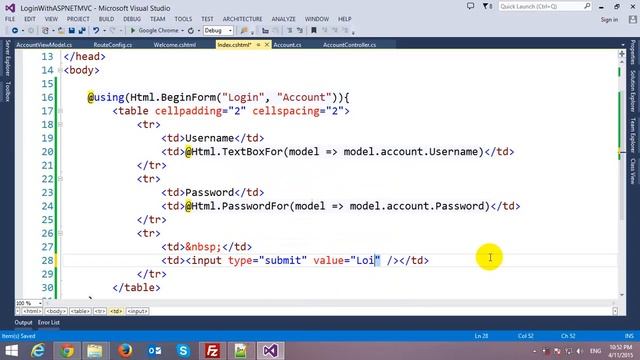Click the Find in Files toolbar icon
Viewport: 640px width, 360px height.
[x=244, y=31]
